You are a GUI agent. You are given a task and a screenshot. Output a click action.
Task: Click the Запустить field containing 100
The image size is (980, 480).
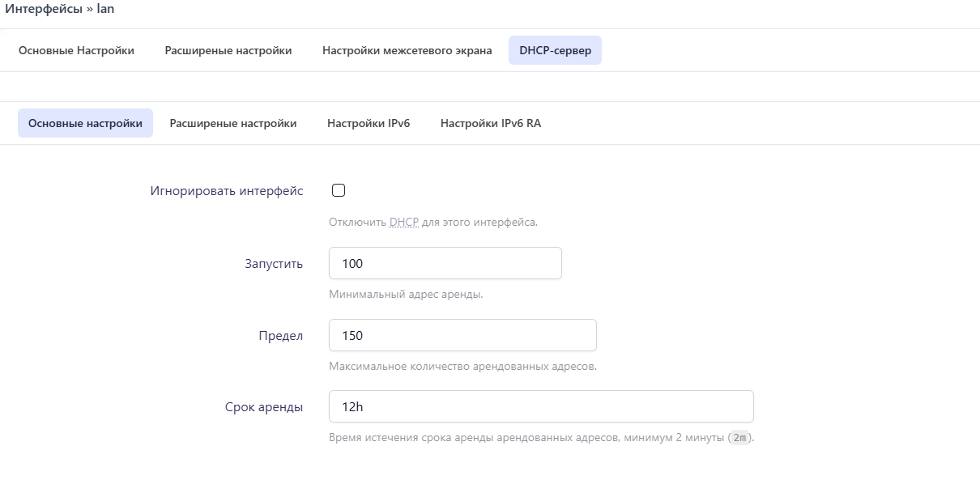(445, 263)
